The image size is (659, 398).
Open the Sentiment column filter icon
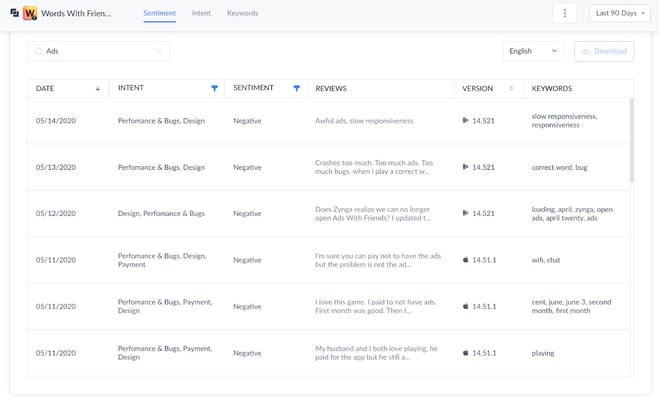(x=297, y=88)
